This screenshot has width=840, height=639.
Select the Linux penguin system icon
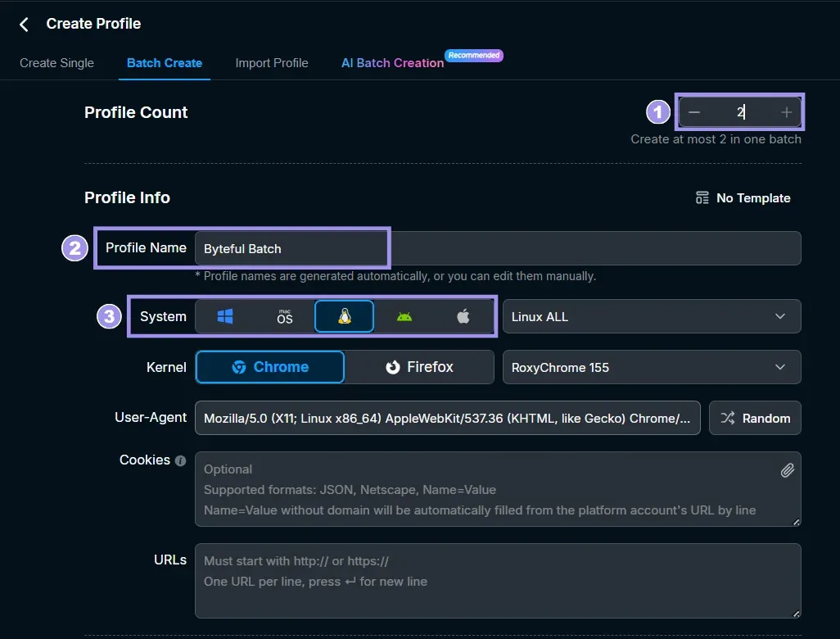pyautogui.click(x=345, y=316)
